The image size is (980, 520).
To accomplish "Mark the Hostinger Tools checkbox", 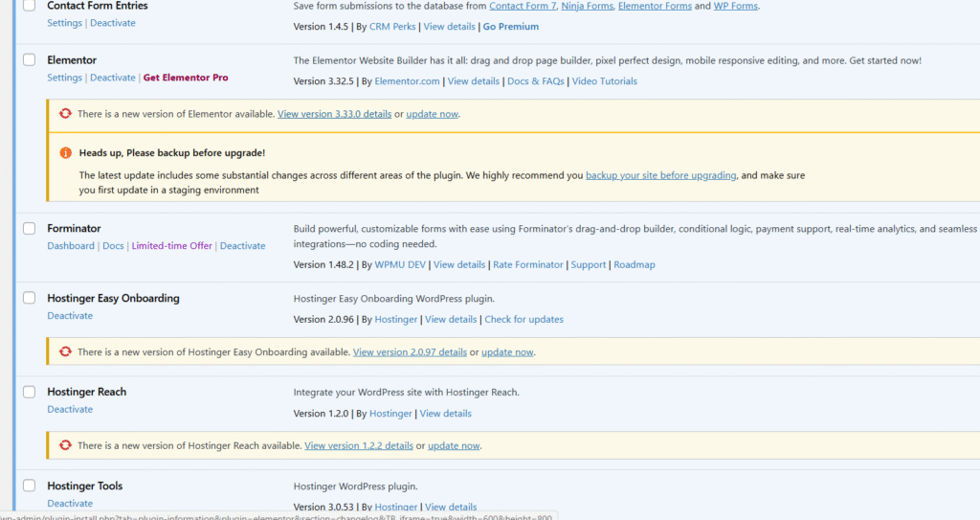I will coord(29,486).
